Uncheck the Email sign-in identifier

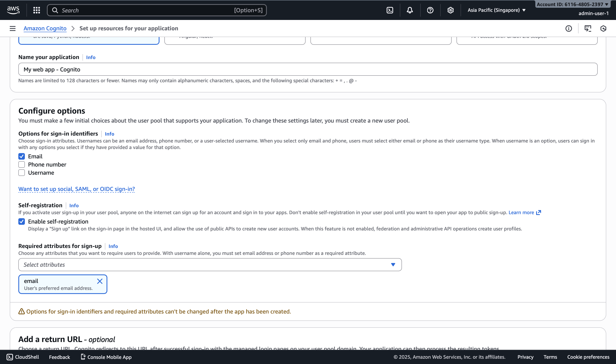[22, 157]
